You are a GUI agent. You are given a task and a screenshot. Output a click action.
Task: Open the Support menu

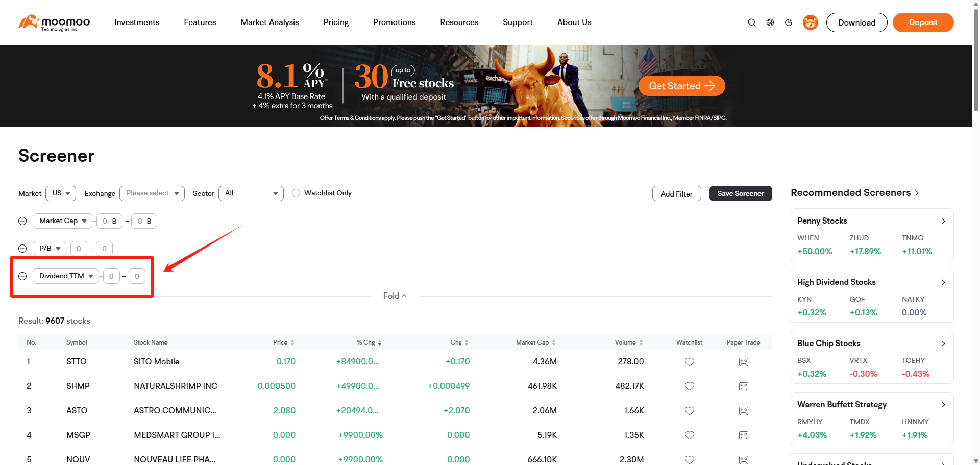[518, 22]
